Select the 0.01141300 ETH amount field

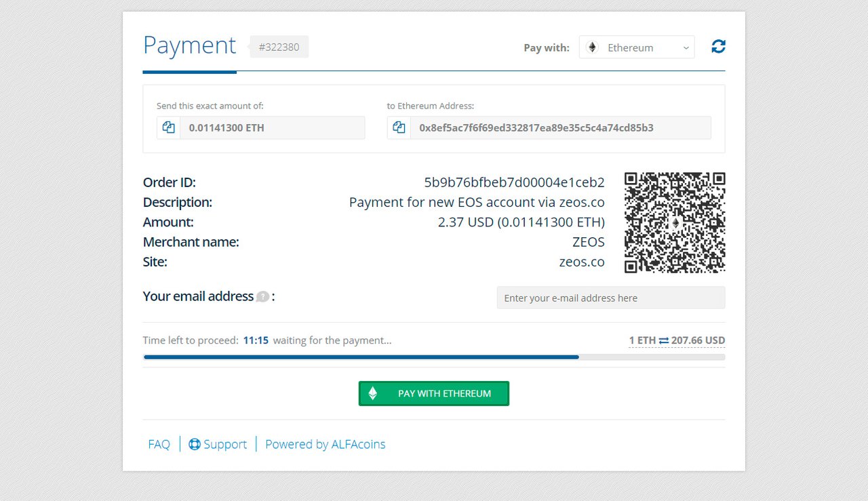click(272, 127)
